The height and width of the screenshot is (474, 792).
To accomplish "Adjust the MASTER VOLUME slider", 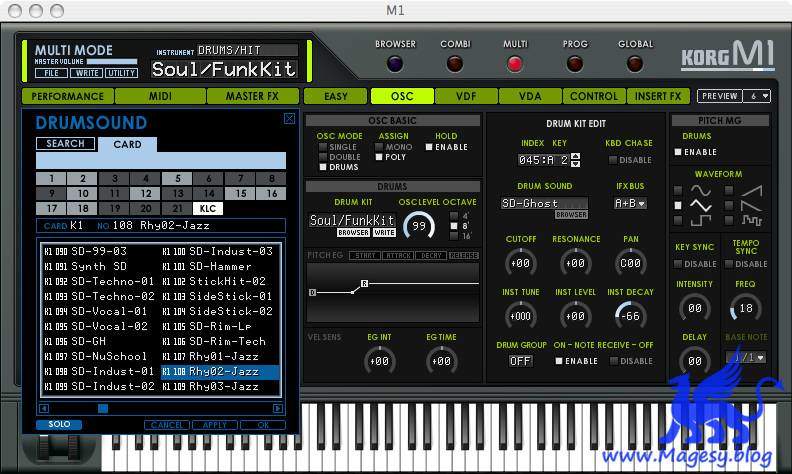I will tap(112, 62).
